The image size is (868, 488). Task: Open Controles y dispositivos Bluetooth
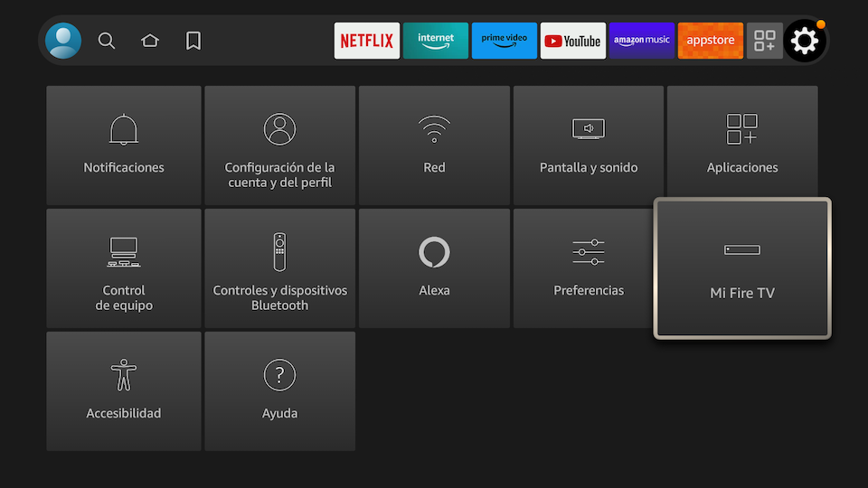pos(279,268)
